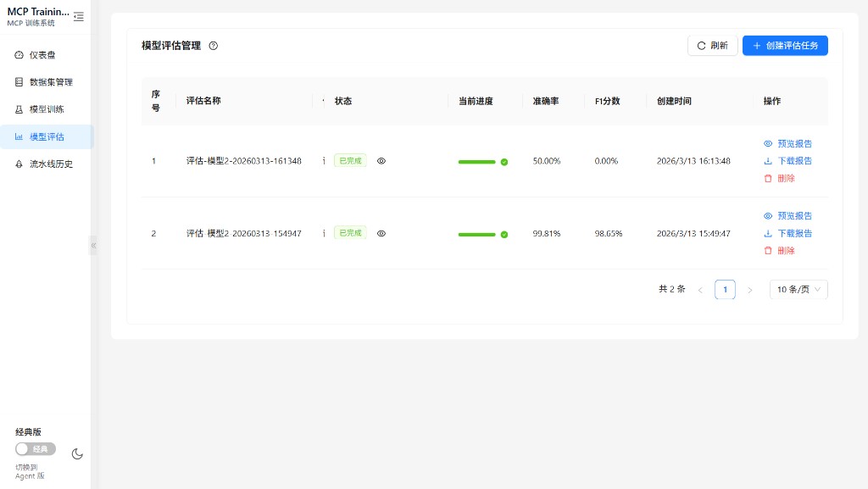868x489 pixels.
Task: Click 删除 for evaluation 161348
Action: coord(780,178)
